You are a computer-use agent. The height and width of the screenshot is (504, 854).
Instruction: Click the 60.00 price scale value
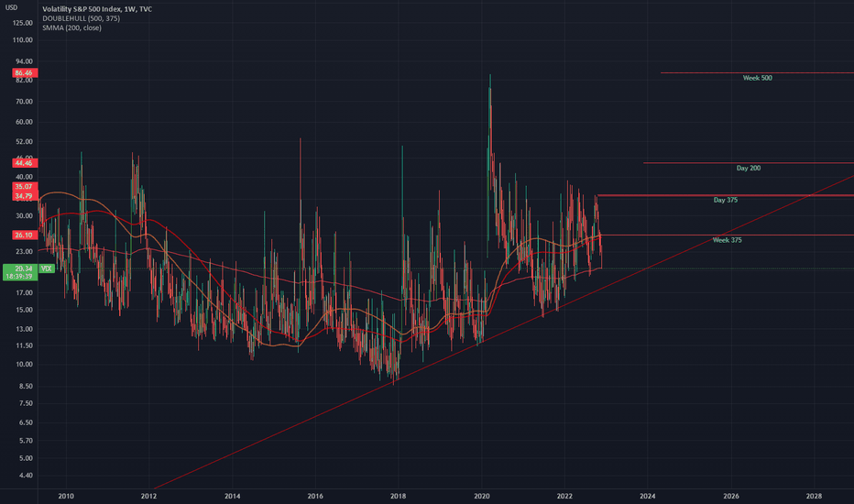pos(24,122)
